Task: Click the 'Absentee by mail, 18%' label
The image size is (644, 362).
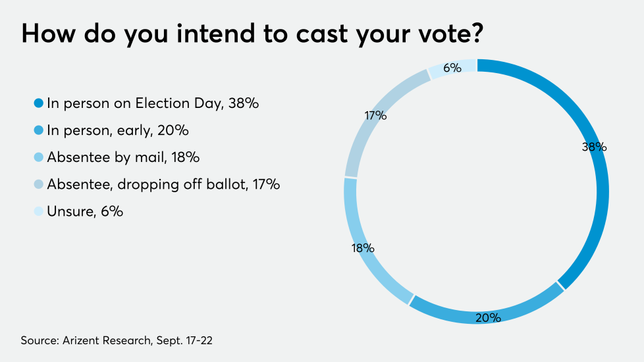Action: tap(123, 157)
